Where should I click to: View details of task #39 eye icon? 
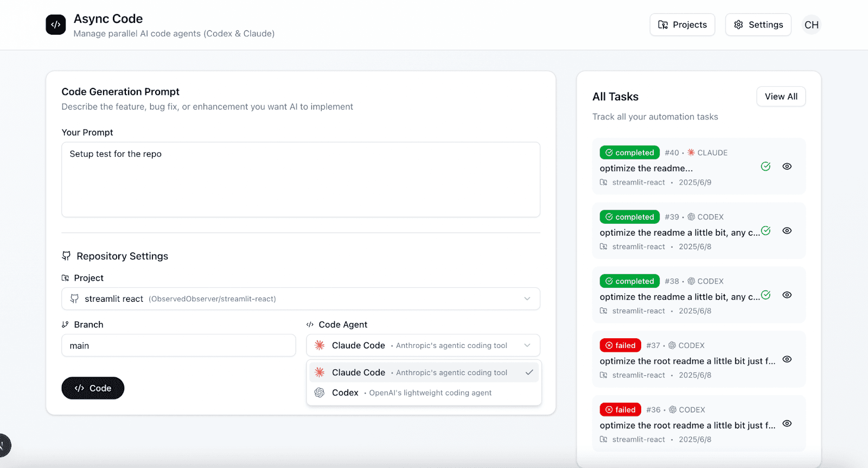787,231
